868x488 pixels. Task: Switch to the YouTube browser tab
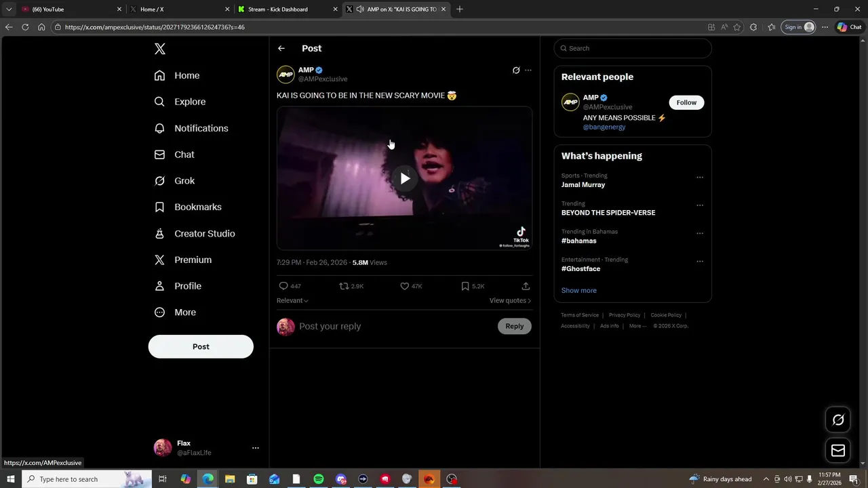pyautogui.click(x=71, y=9)
